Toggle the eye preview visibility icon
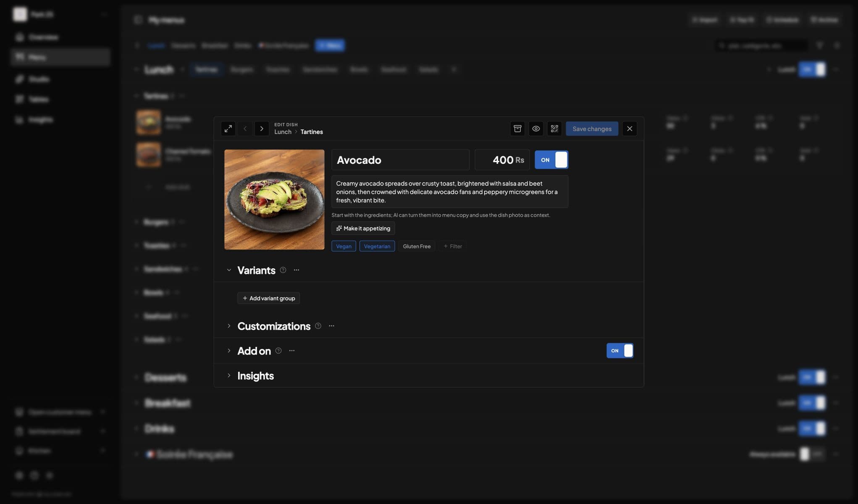Viewport: 858px width, 504px height. coord(536,129)
